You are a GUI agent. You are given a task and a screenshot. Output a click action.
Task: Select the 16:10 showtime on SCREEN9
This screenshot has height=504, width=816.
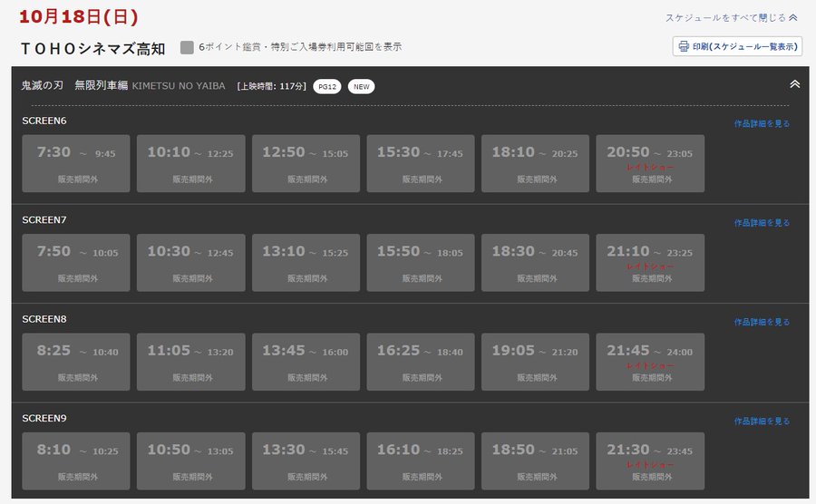point(421,461)
